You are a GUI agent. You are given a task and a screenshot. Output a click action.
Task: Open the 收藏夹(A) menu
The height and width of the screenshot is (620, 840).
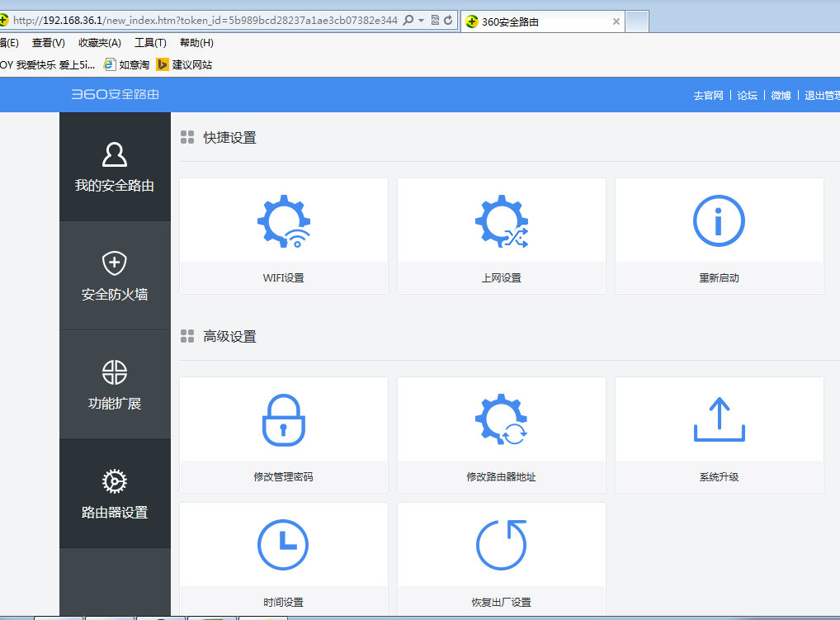coord(100,43)
